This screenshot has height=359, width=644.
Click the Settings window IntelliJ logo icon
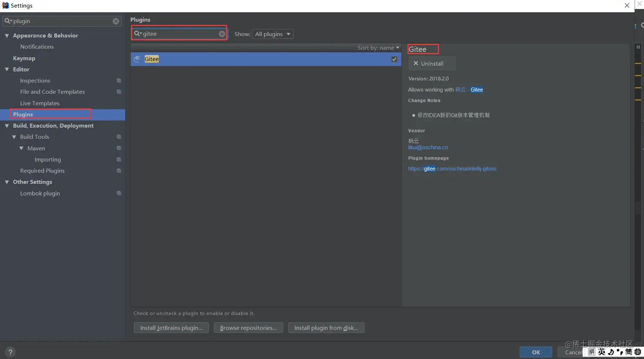pos(5,6)
